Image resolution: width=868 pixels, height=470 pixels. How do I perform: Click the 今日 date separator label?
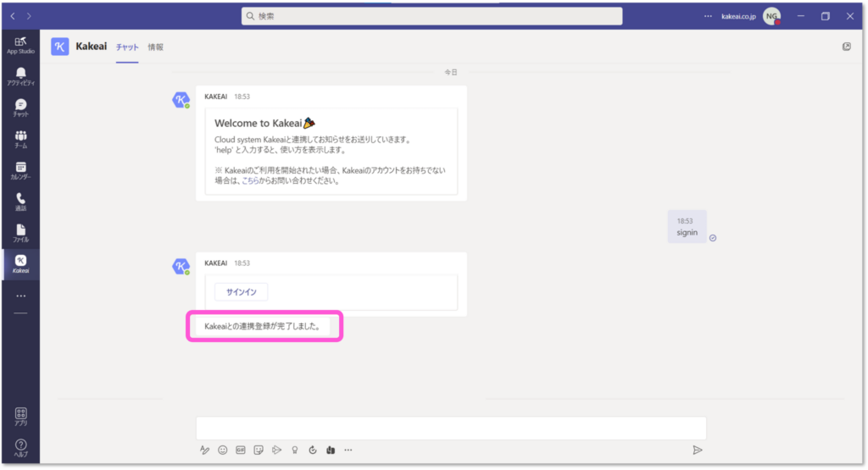click(x=451, y=73)
